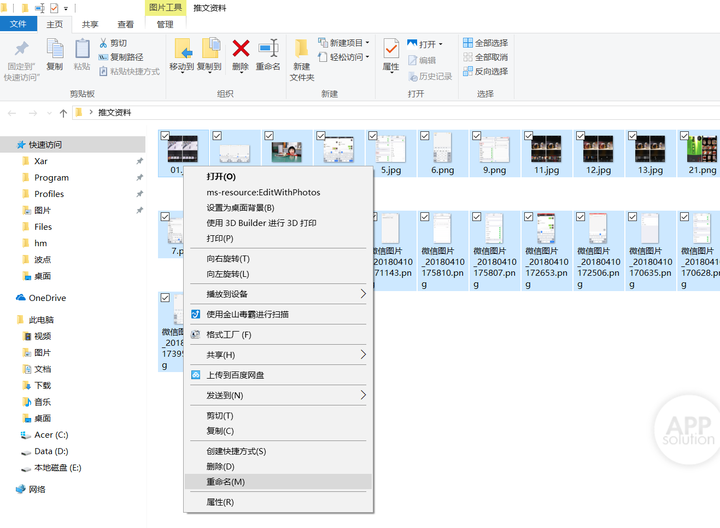Uncheck the checkbox on file ending 172653.png

[x=529, y=217]
